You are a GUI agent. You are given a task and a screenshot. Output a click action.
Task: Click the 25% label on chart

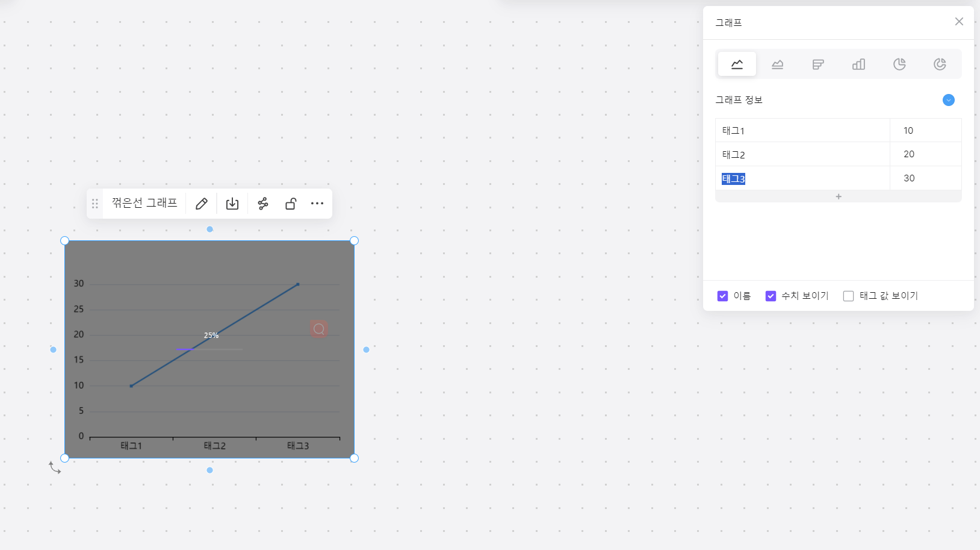tap(211, 336)
